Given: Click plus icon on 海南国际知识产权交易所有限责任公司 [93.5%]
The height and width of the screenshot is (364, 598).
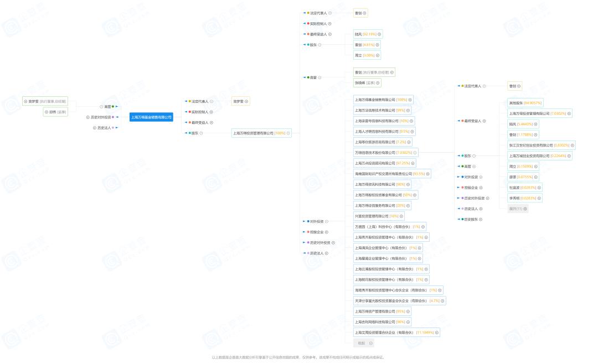Looking at the screenshot, I should tap(427, 174).
